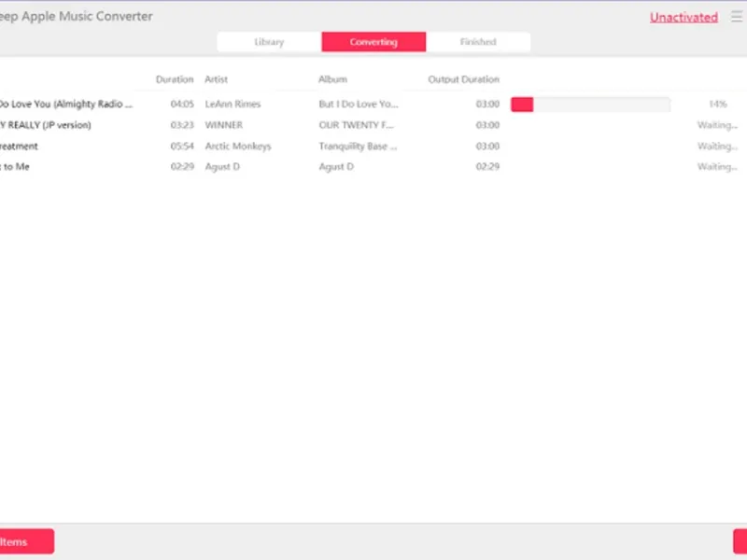Click album Tranquility Base ...

(x=358, y=147)
